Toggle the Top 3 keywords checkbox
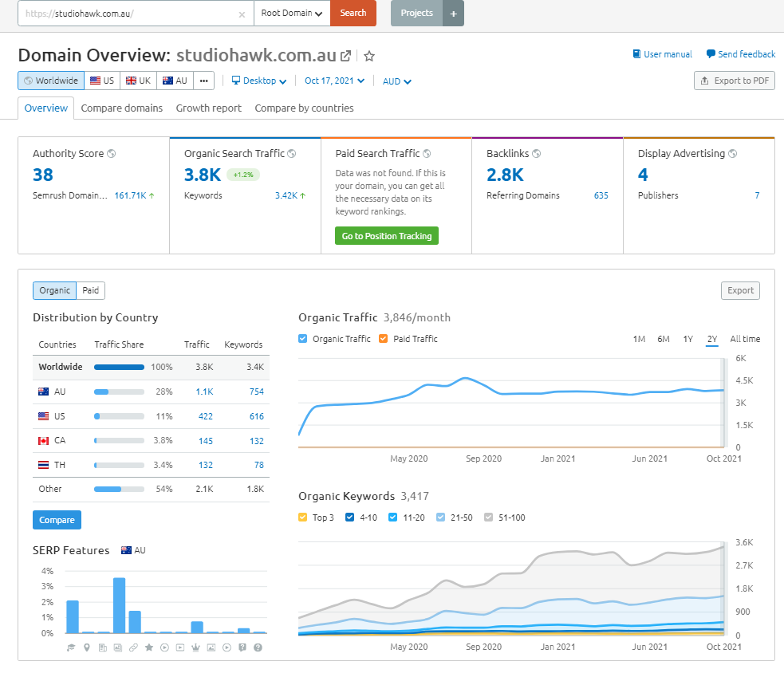784x673 pixels. (303, 518)
